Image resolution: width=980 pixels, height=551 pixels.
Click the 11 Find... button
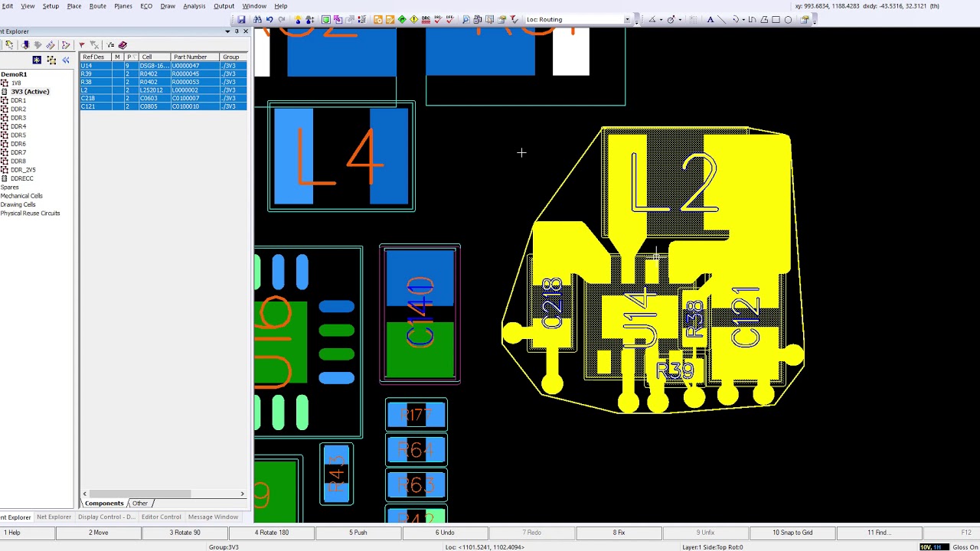(878, 533)
